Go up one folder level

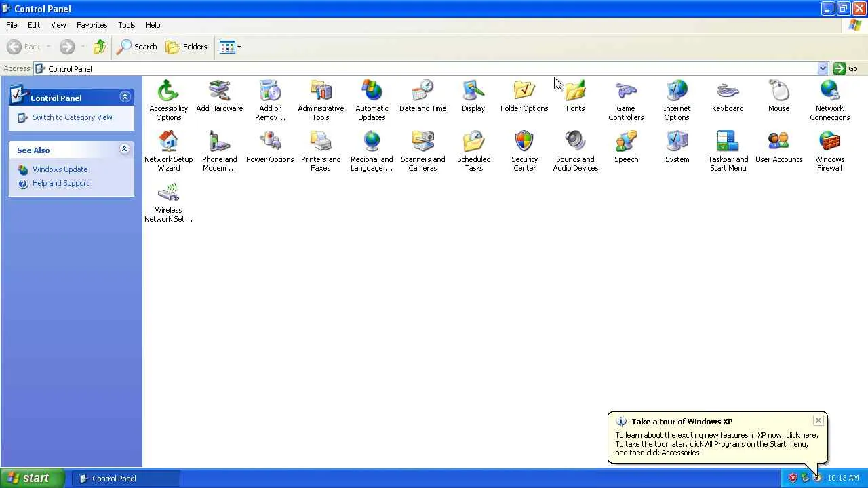pyautogui.click(x=100, y=47)
